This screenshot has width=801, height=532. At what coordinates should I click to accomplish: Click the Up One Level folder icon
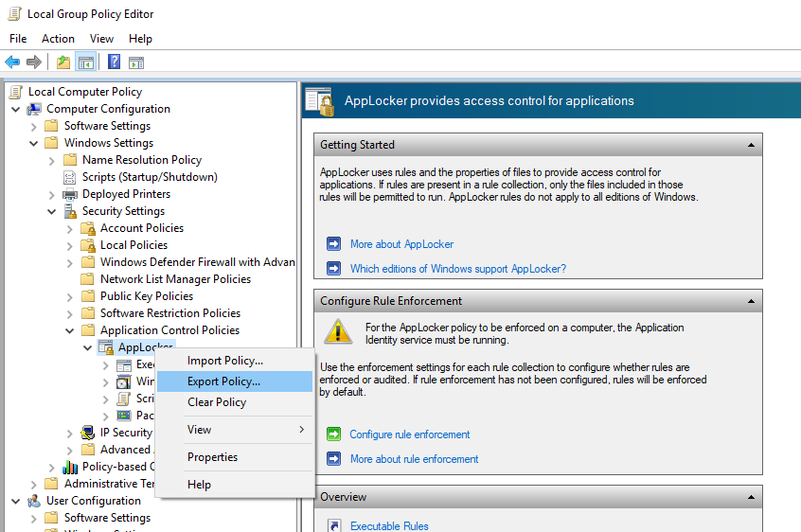[x=63, y=62]
